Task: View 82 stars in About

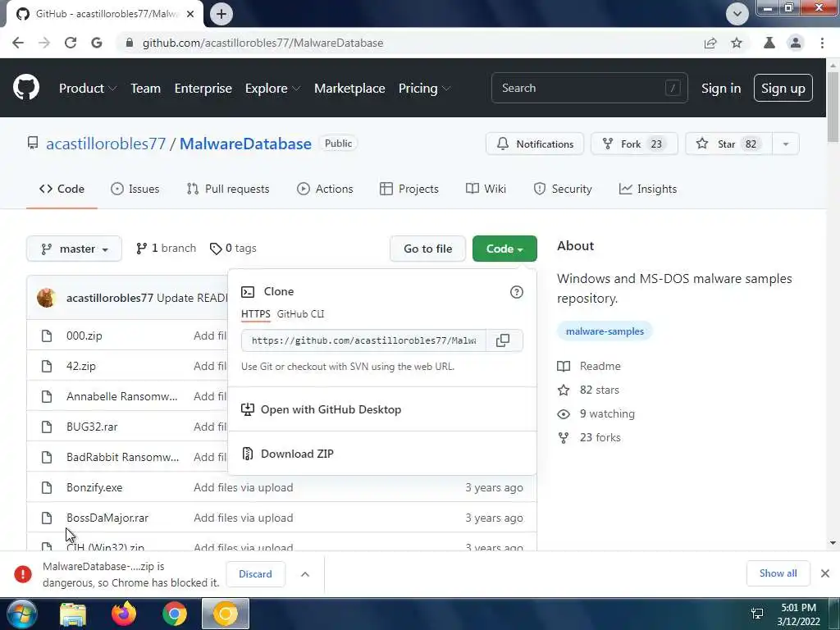Action: (x=599, y=390)
